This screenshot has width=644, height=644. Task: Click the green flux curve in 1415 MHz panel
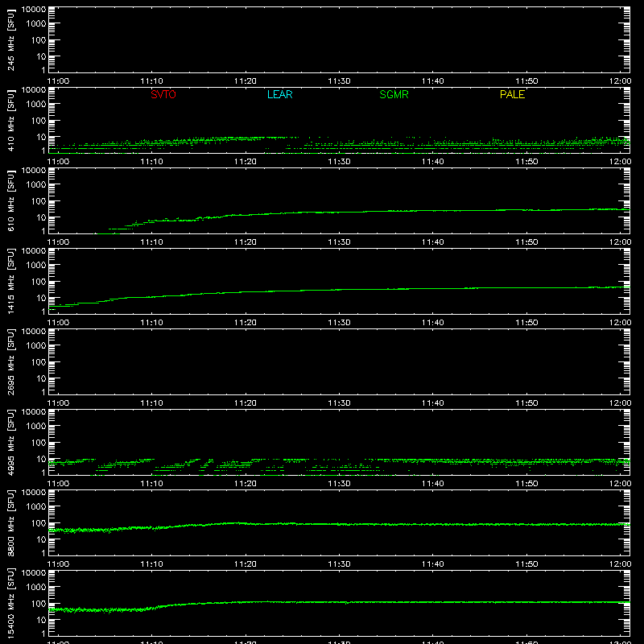(x=339, y=290)
